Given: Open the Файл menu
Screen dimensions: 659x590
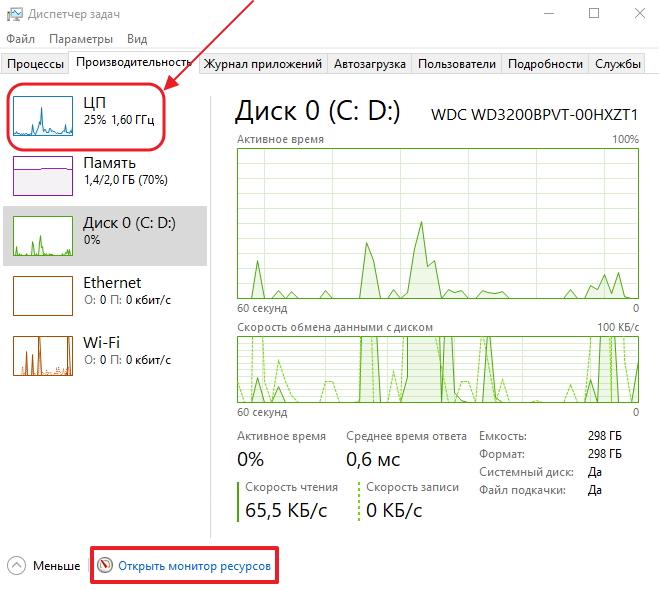Looking at the screenshot, I should [20, 39].
